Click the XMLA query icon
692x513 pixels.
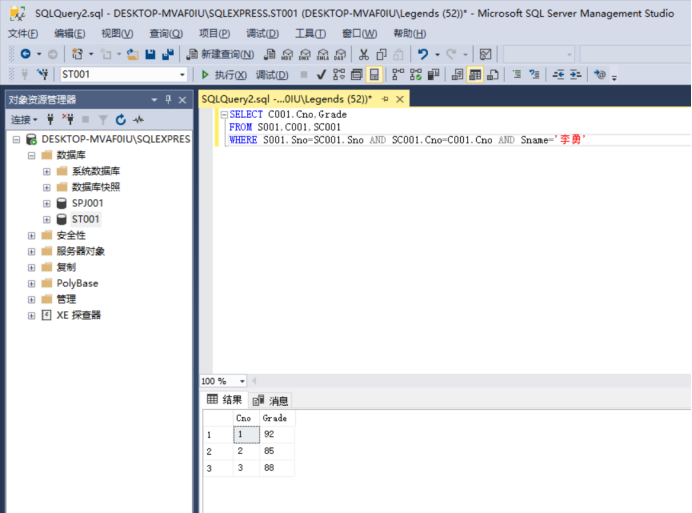click(323, 54)
